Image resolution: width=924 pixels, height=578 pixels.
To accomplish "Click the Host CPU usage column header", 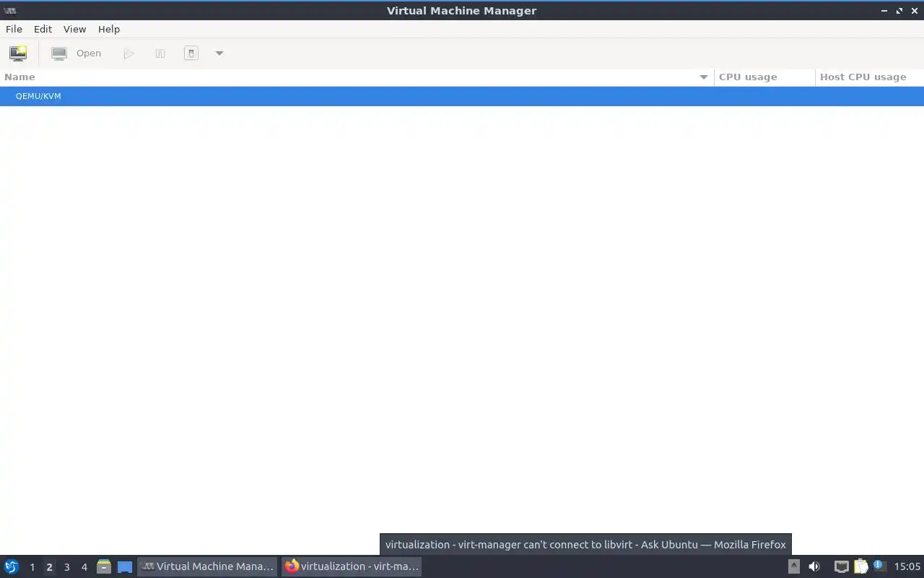I will coord(870,77).
